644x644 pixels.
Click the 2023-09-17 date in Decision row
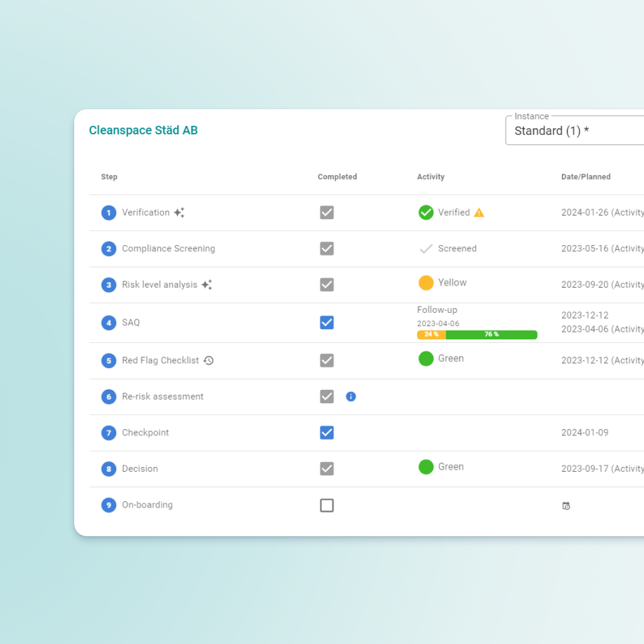coord(585,468)
